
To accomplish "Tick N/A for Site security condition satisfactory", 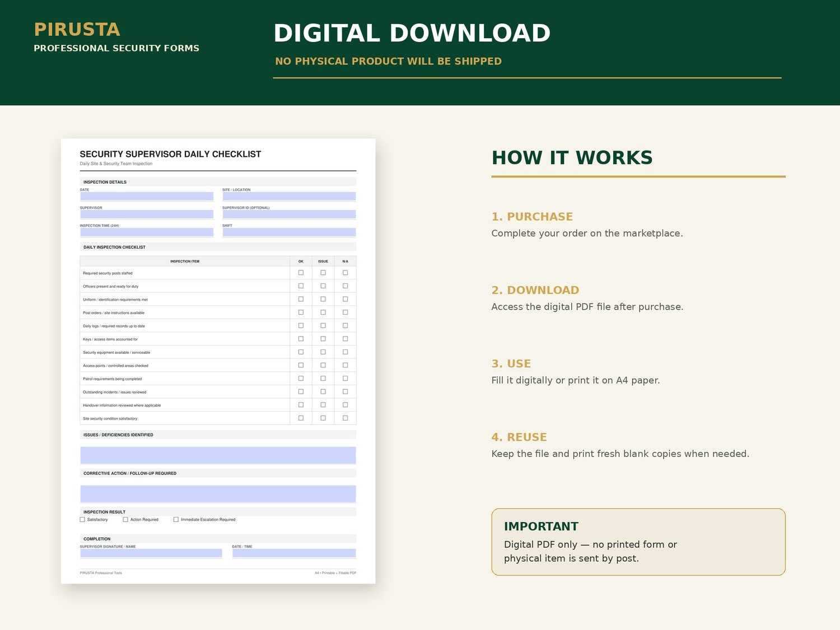I will 346,418.
